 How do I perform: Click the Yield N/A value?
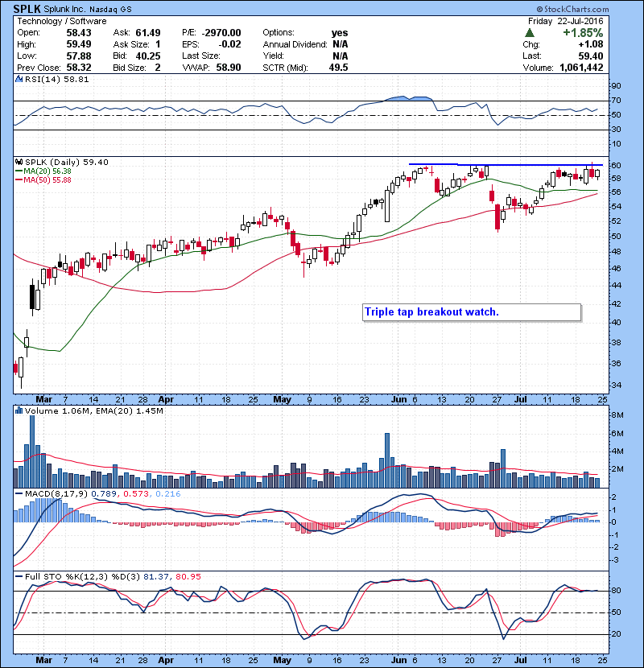341,56
